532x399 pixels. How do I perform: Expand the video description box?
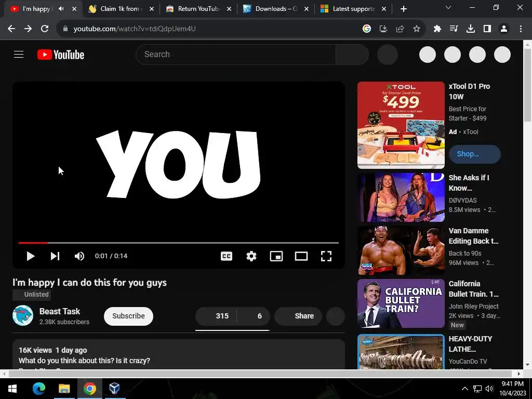179,354
